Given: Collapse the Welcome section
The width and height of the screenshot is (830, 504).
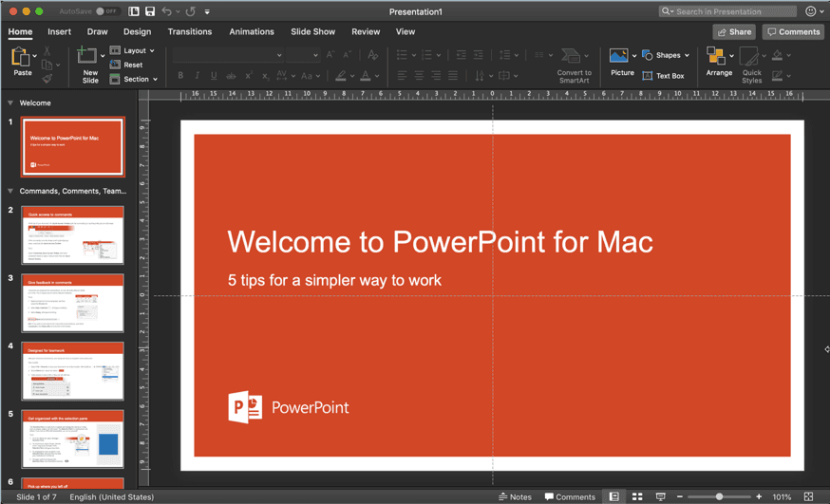Looking at the screenshot, I should 10,103.
